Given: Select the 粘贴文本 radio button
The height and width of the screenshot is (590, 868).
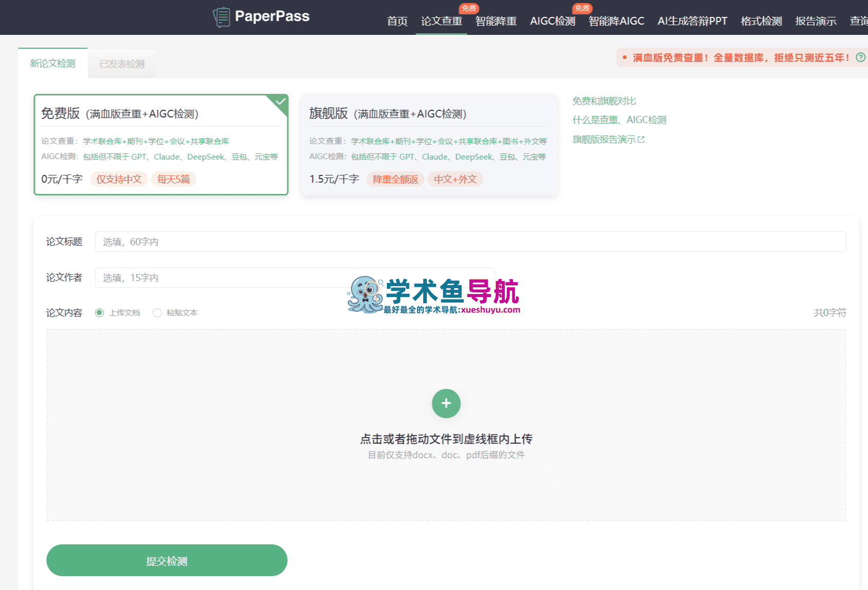Looking at the screenshot, I should click(x=157, y=312).
